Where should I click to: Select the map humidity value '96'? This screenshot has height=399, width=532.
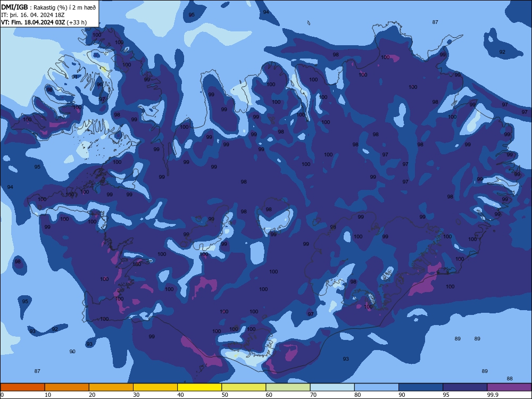[x=99, y=85]
